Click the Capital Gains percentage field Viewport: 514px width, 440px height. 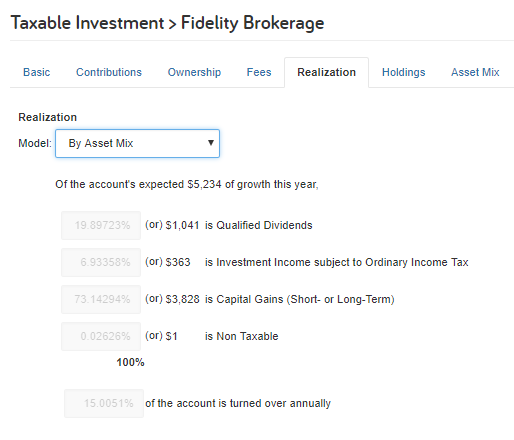click(101, 299)
